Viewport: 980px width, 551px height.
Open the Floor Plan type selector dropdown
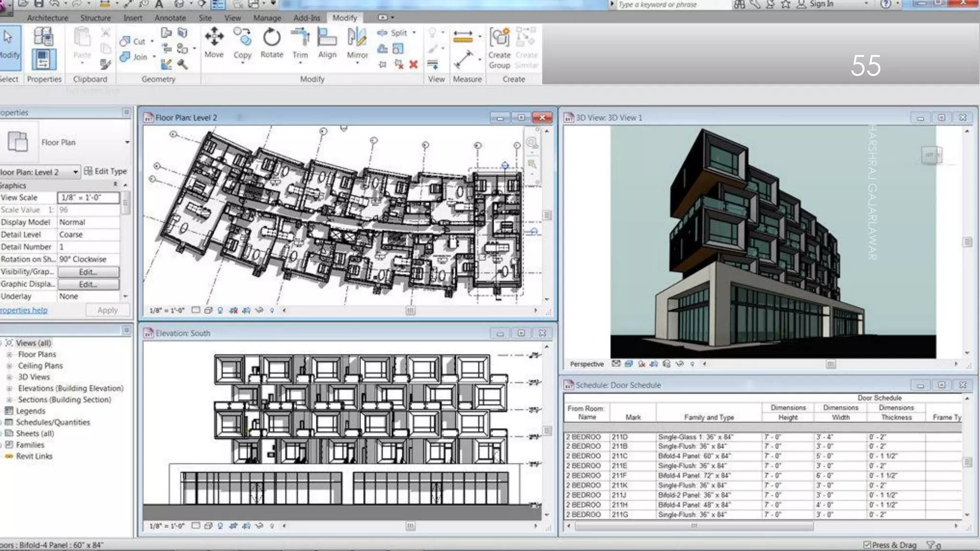(127, 142)
